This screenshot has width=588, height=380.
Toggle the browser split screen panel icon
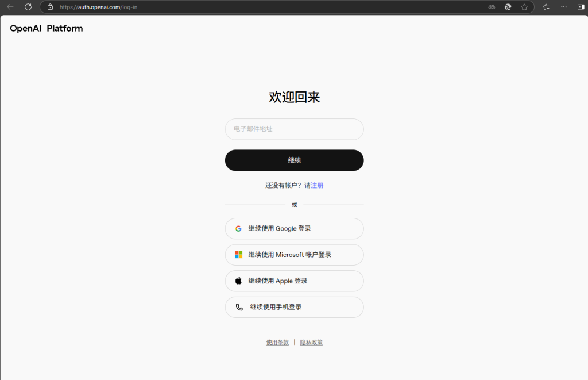pos(580,7)
